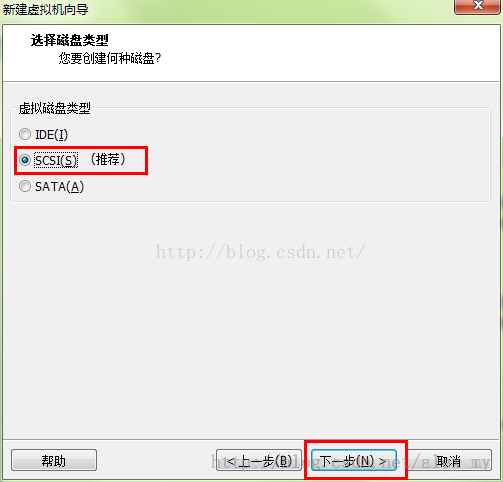
Task: Click the blog.csdn.net watermark text
Action: [261, 252]
